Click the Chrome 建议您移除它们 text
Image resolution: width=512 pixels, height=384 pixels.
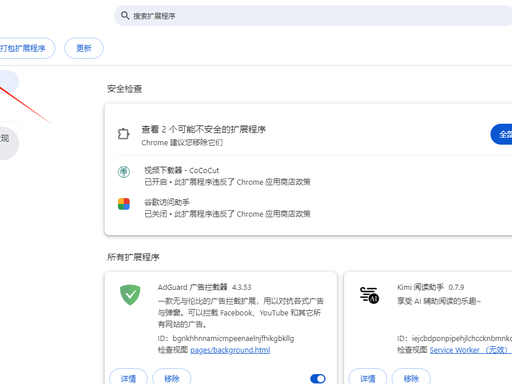click(182, 143)
